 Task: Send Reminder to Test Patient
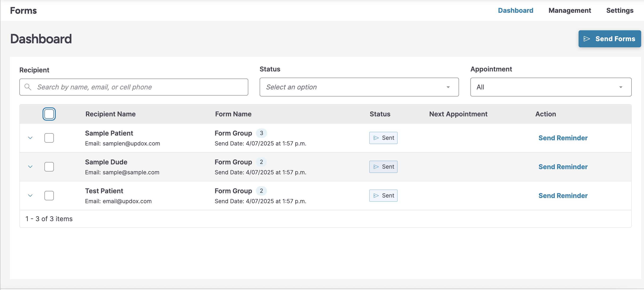[x=563, y=195]
